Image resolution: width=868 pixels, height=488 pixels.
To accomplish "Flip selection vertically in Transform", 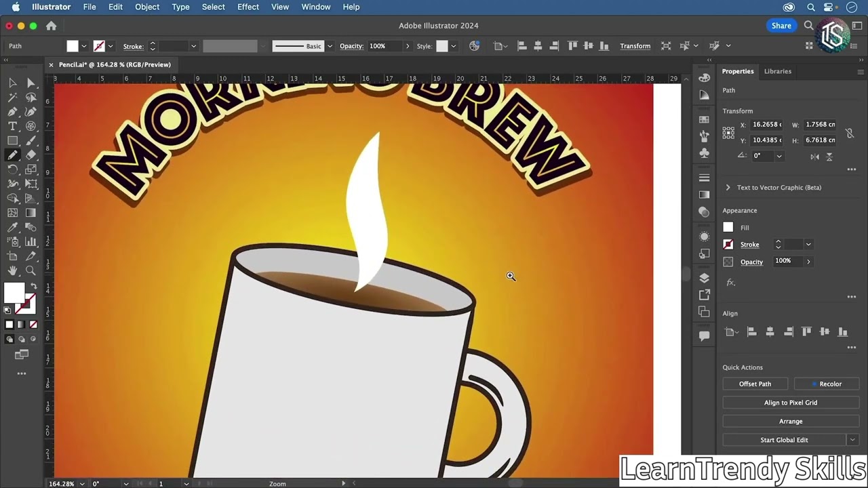I will pos(829,156).
